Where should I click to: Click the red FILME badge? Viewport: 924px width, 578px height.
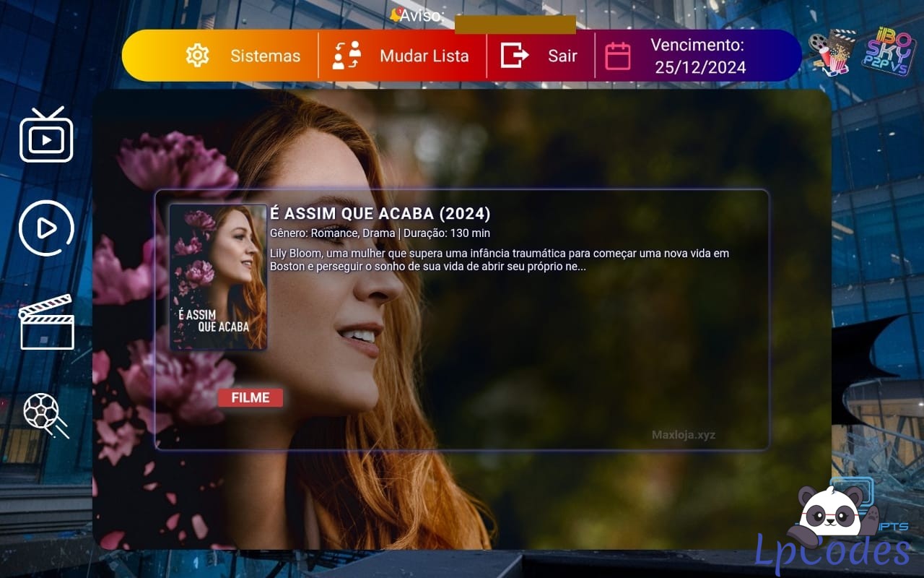(250, 397)
